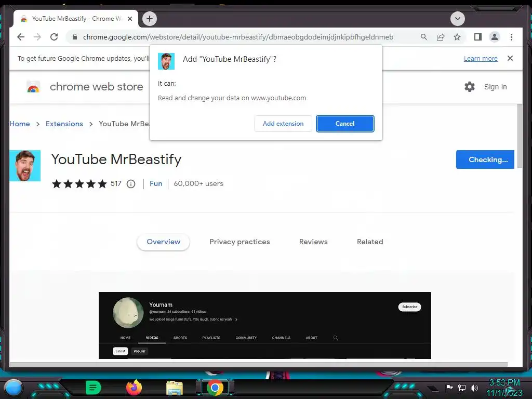Open the green notes app on the taskbar
This screenshot has width=532, height=399.
coord(94,388)
